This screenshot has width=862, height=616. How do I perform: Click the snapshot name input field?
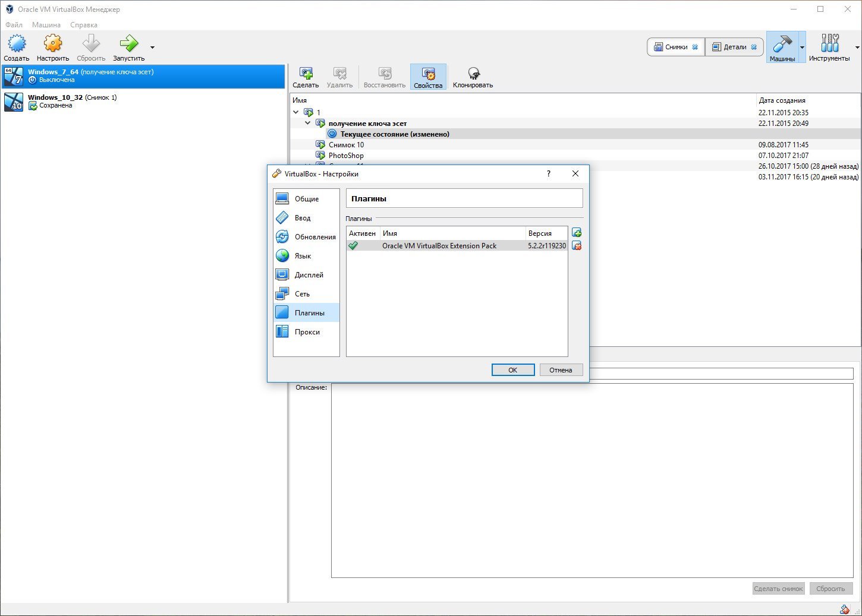point(721,373)
